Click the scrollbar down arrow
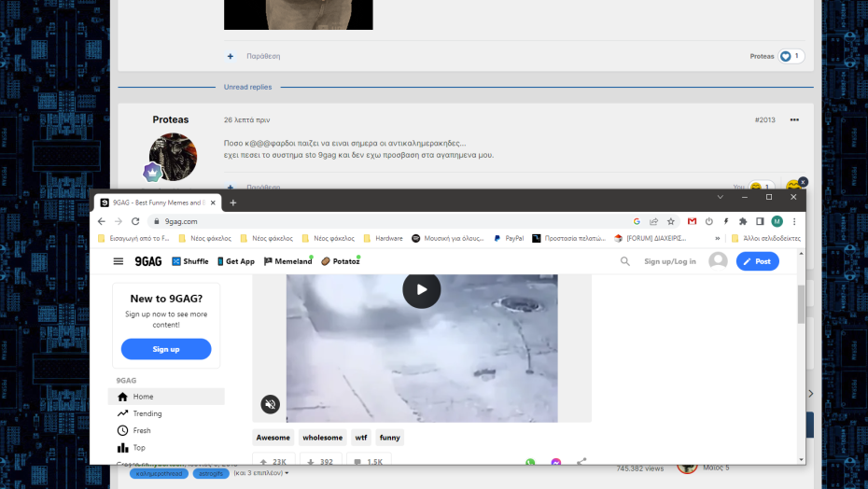The height and width of the screenshot is (489, 868). click(801, 460)
